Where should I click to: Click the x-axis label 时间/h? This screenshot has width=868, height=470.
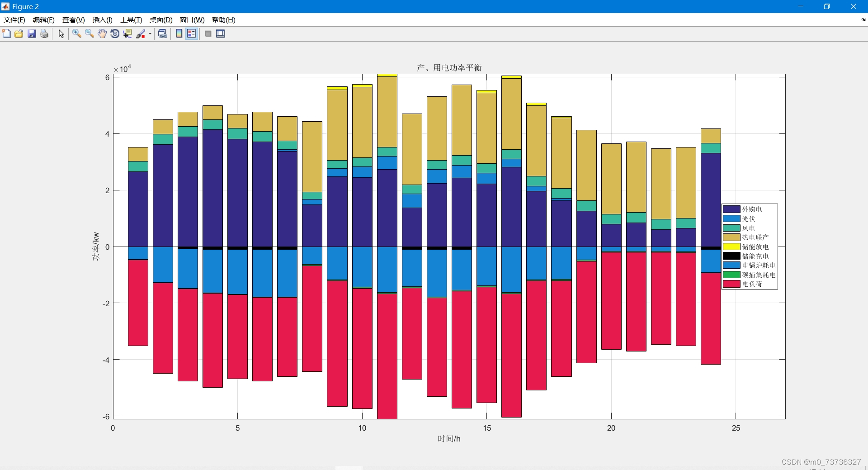[449, 439]
